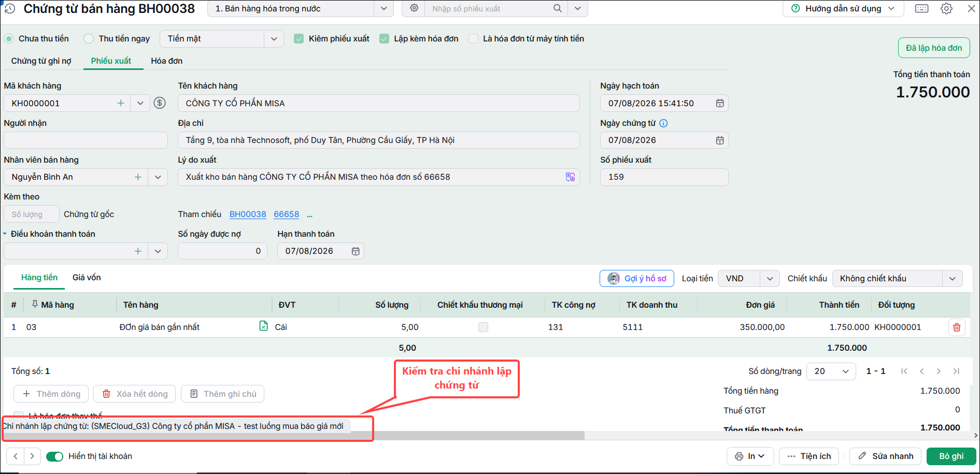Go to the next voucher arrow
The height and width of the screenshot is (474, 980).
tap(32, 456)
